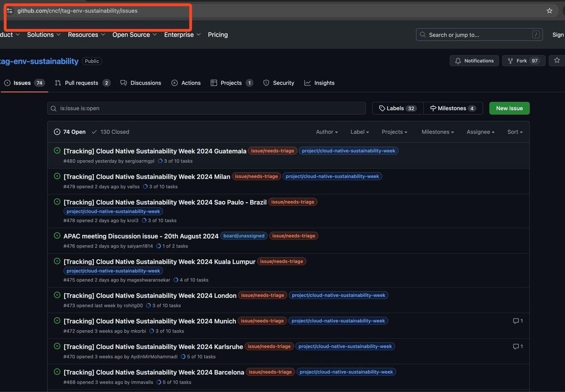Switch to the Security tab
565x392 pixels.
pos(279,83)
